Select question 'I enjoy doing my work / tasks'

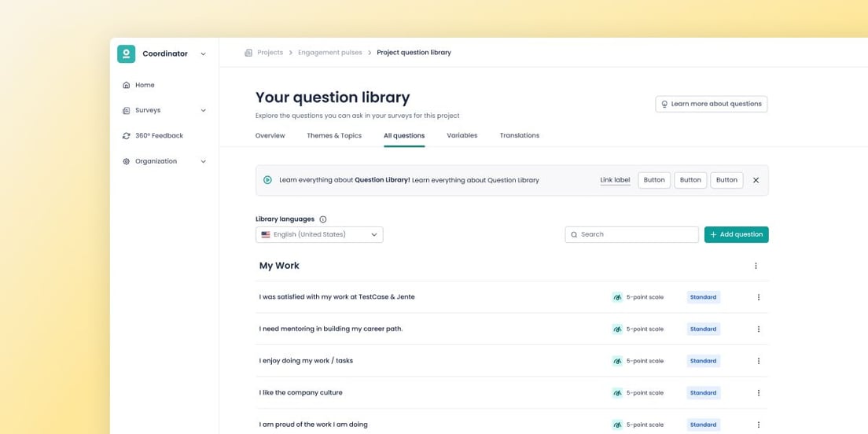pyautogui.click(x=306, y=361)
